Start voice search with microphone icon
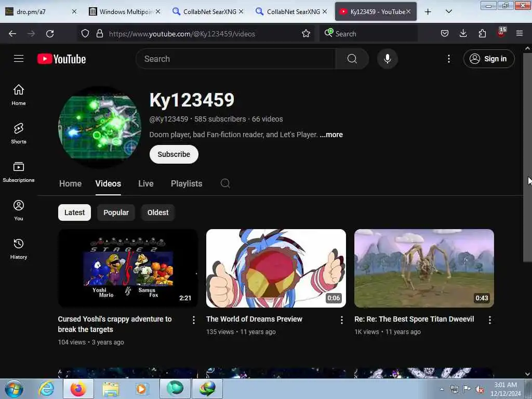This screenshot has width=532, height=399. (x=387, y=59)
